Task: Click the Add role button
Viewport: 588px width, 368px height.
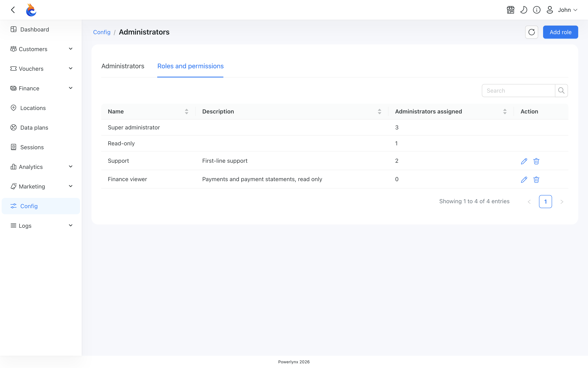Action: coord(561,32)
